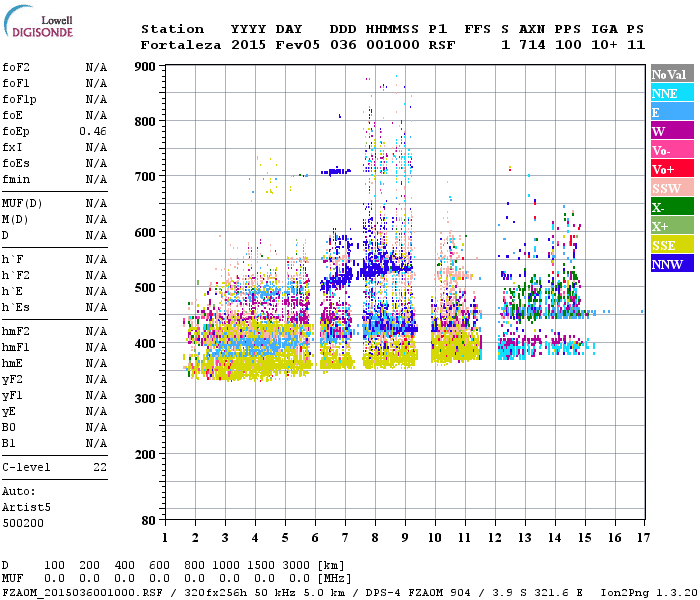700x600 pixels.
Task: Click the foEp value 0.46
Action: [93, 131]
